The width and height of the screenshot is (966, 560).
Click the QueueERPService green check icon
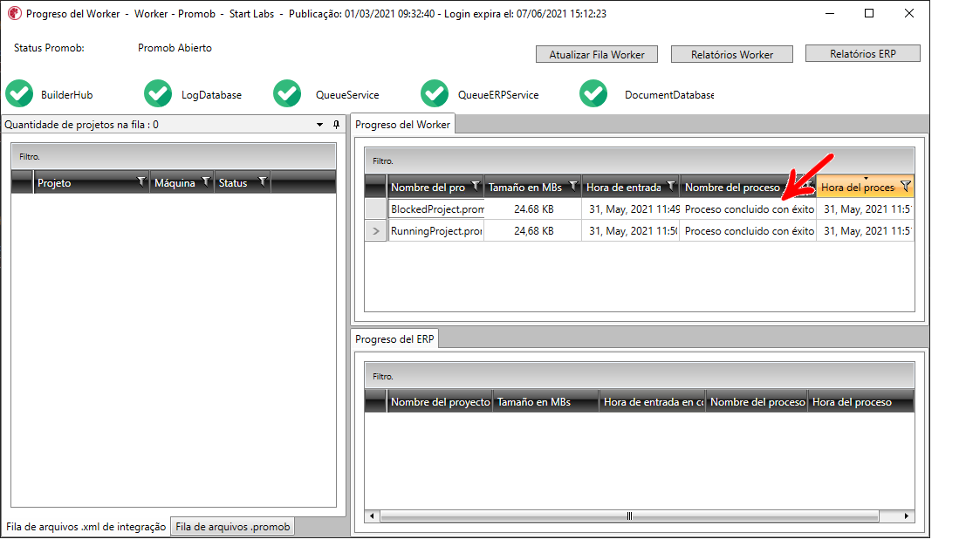435,93
